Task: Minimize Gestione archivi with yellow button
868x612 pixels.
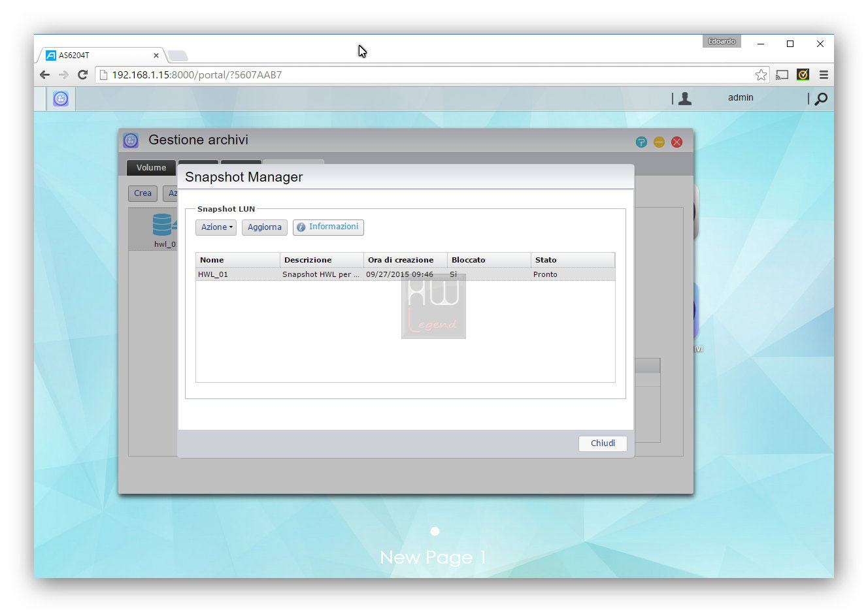Action: tap(659, 142)
